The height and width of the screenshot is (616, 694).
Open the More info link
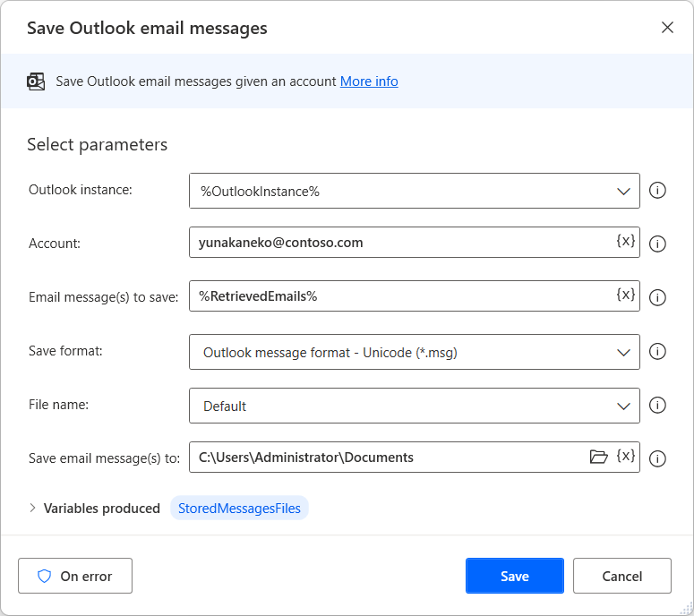tap(369, 81)
